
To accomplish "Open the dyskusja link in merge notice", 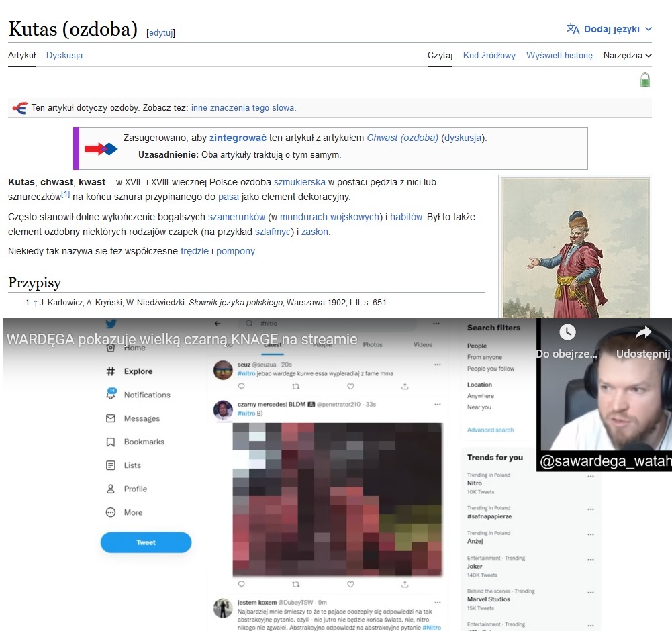I will 463,138.
